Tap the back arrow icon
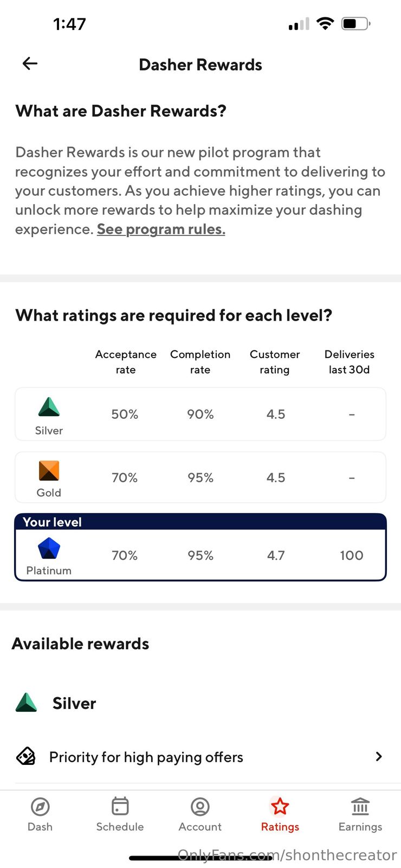The height and width of the screenshot is (868, 401). click(30, 63)
